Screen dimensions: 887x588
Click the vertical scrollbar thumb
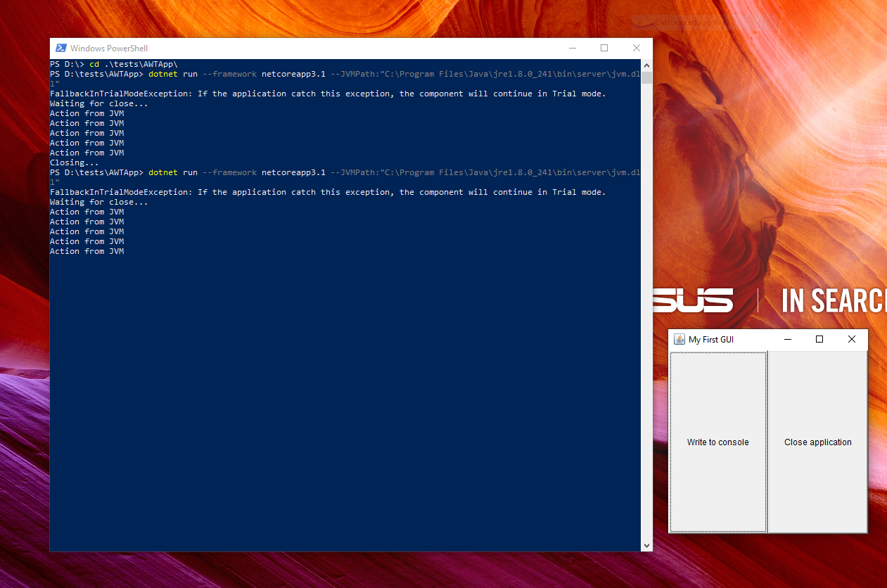pos(646,77)
